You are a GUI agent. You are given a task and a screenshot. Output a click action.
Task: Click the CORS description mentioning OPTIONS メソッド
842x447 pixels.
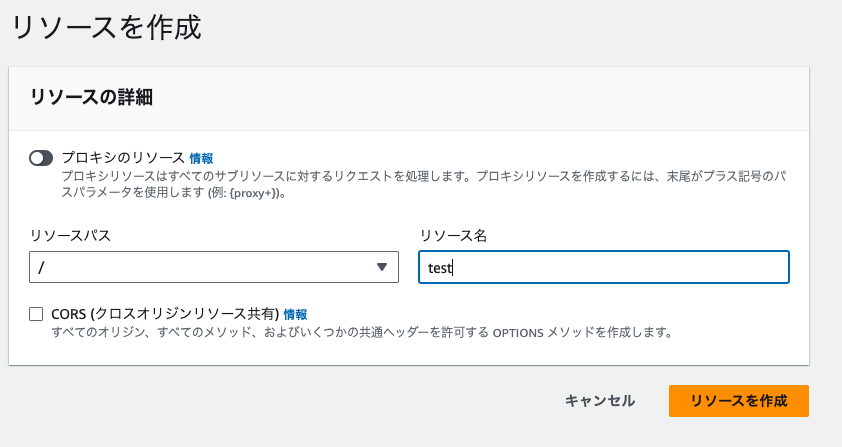(x=362, y=333)
